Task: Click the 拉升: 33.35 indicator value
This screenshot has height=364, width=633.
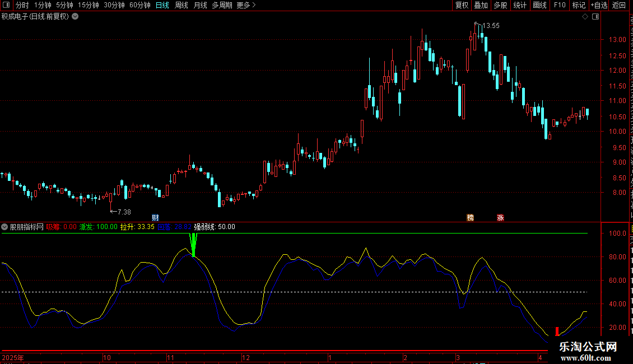Action: (x=137, y=227)
